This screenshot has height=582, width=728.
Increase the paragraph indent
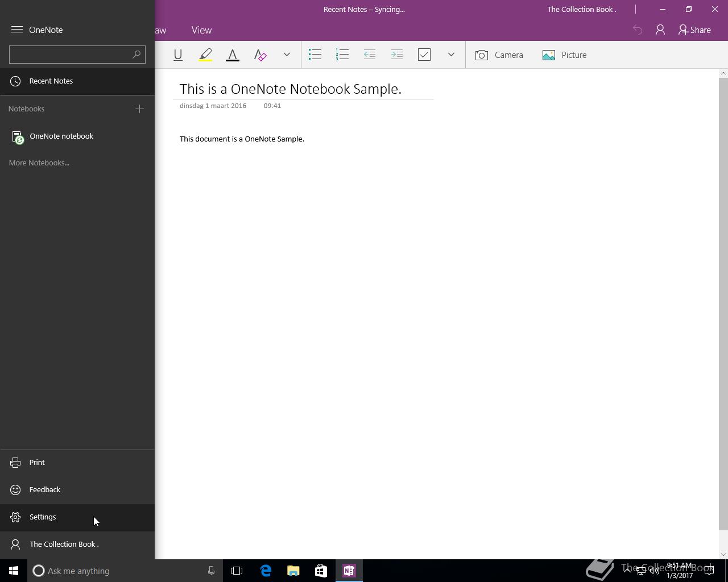(397, 55)
